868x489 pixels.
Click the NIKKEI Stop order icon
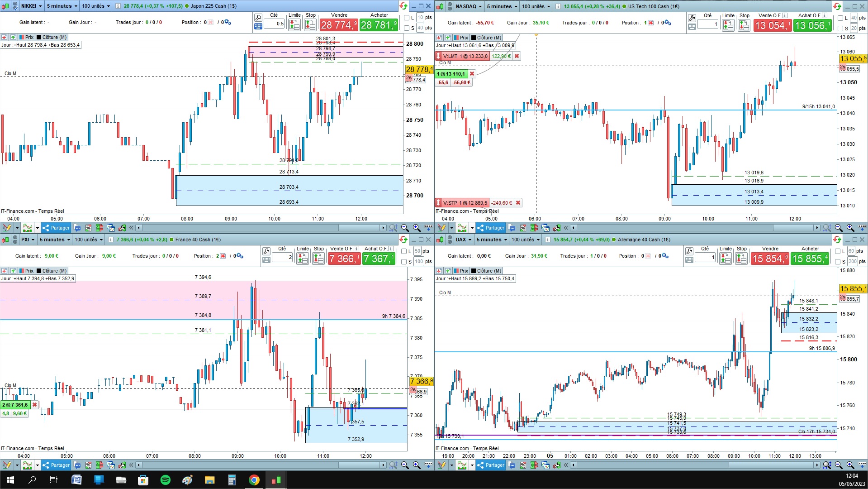coord(310,25)
